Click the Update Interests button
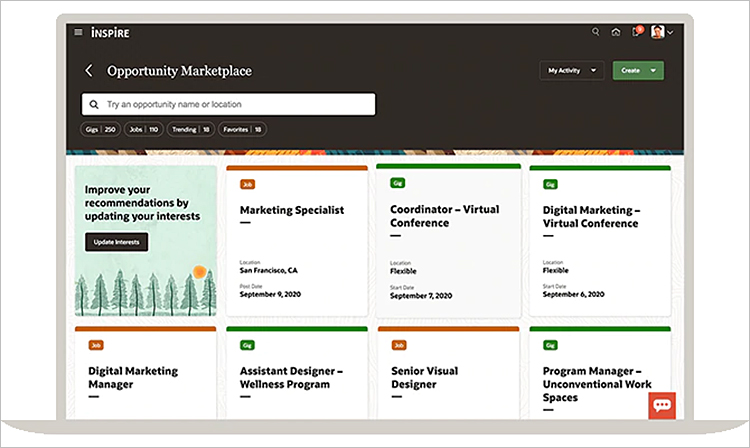This screenshot has width=750, height=448. tap(117, 242)
